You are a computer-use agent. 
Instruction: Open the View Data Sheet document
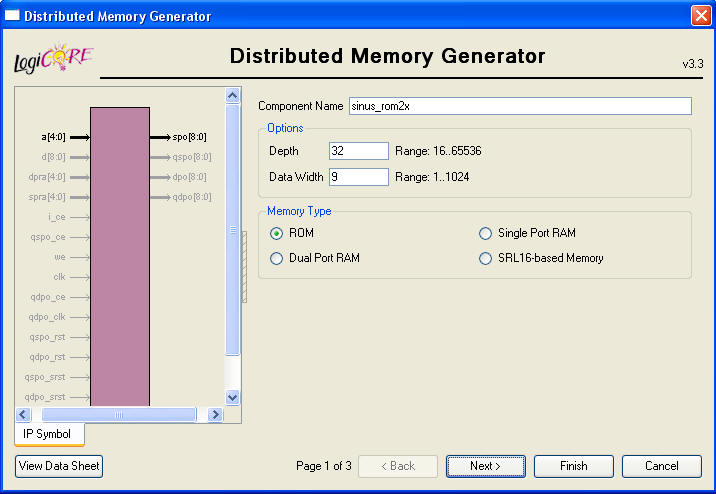click(x=59, y=466)
